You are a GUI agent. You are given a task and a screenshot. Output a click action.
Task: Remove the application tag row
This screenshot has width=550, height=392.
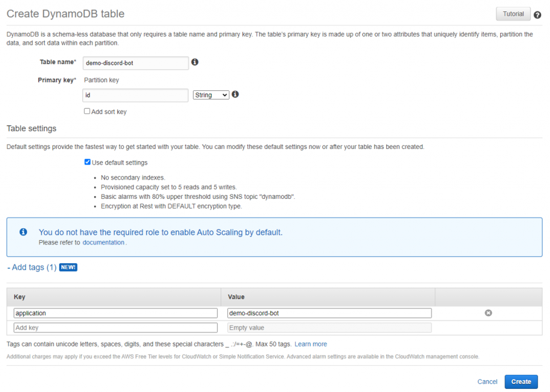tap(488, 313)
